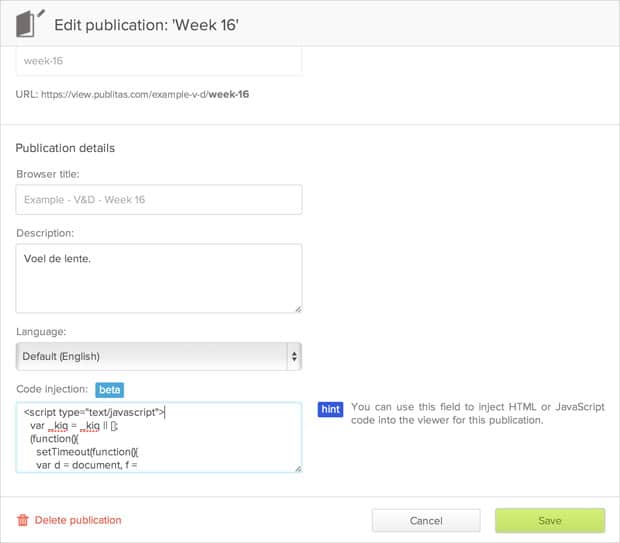
Task: Click the Description box resize handle
Action: 297,308
